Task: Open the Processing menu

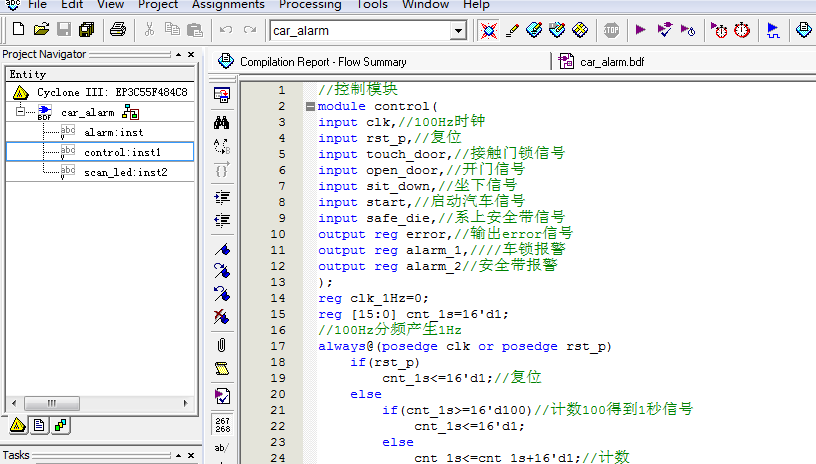Action: (309, 5)
